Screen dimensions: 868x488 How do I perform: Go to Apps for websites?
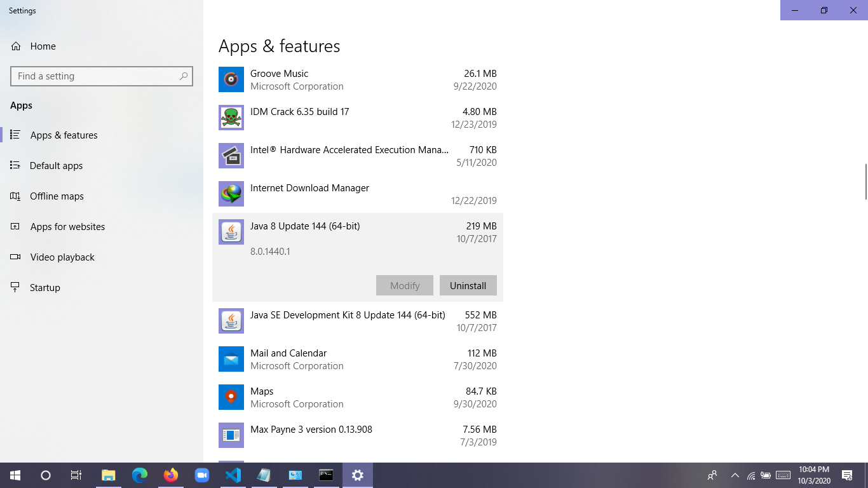(102, 227)
